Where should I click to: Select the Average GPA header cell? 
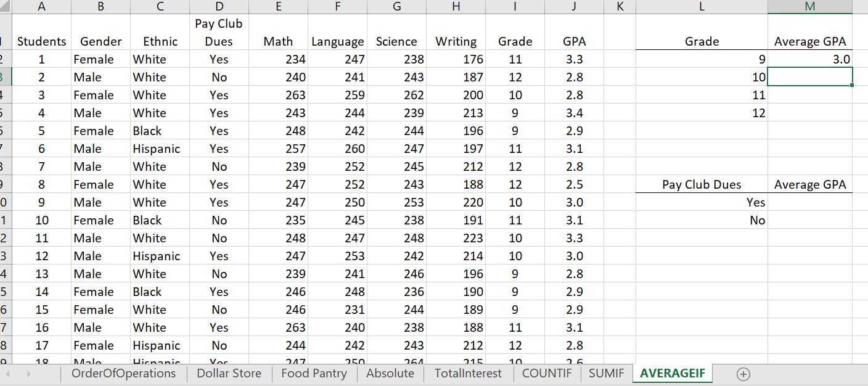point(809,41)
